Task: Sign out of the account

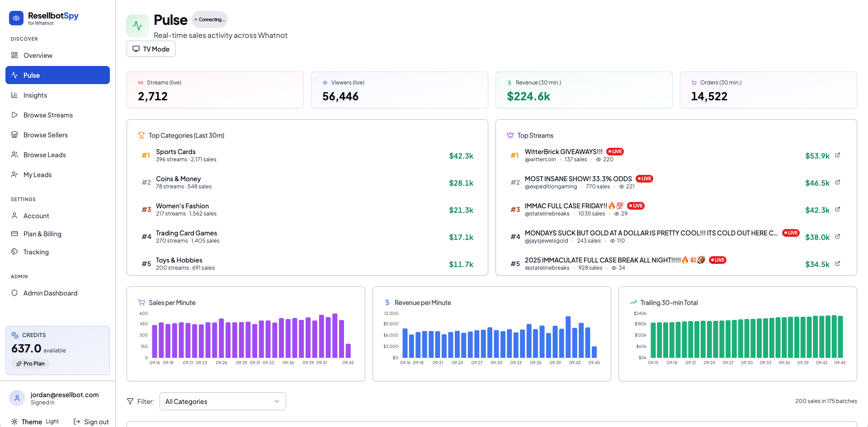Action: pyautogui.click(x=91, y=422)
